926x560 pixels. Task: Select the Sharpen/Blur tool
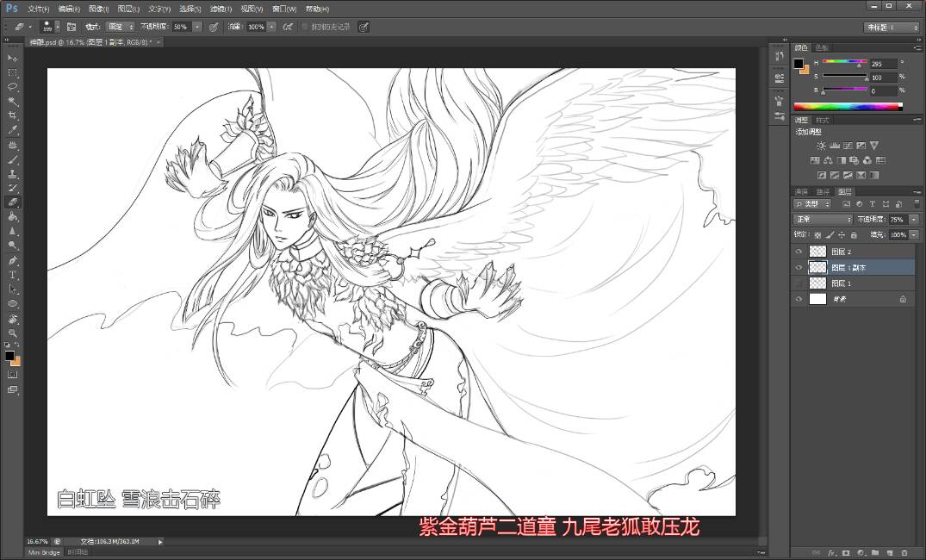12,231
